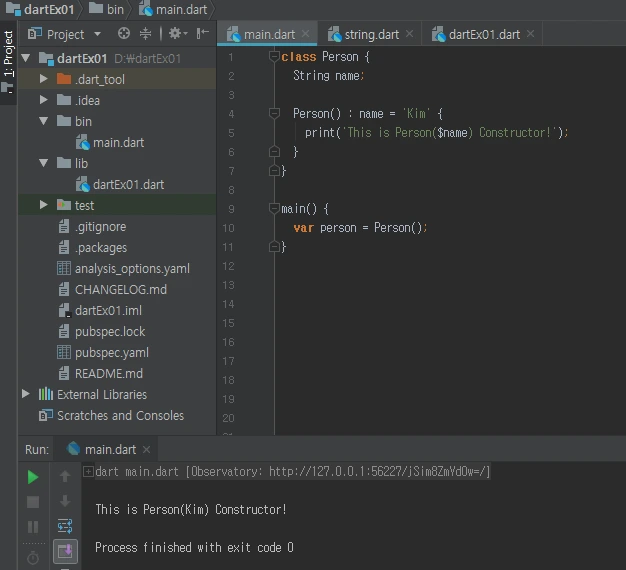Image resolution: width=626 pixels, height=570 pixels.
Task: Click the test folder icon
Action: click(64, 205)
